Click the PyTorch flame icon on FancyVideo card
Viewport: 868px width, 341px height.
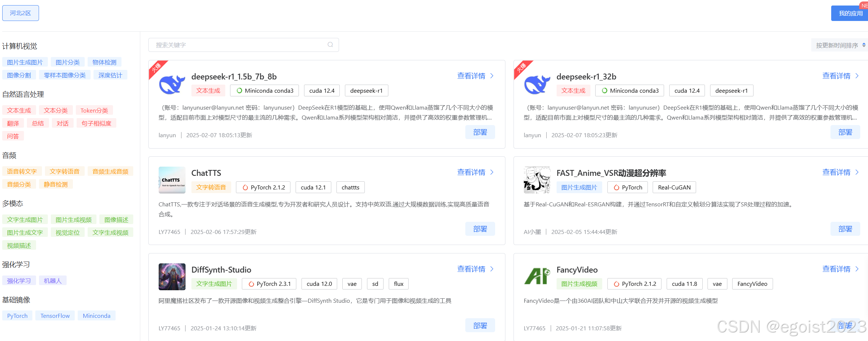617,284
